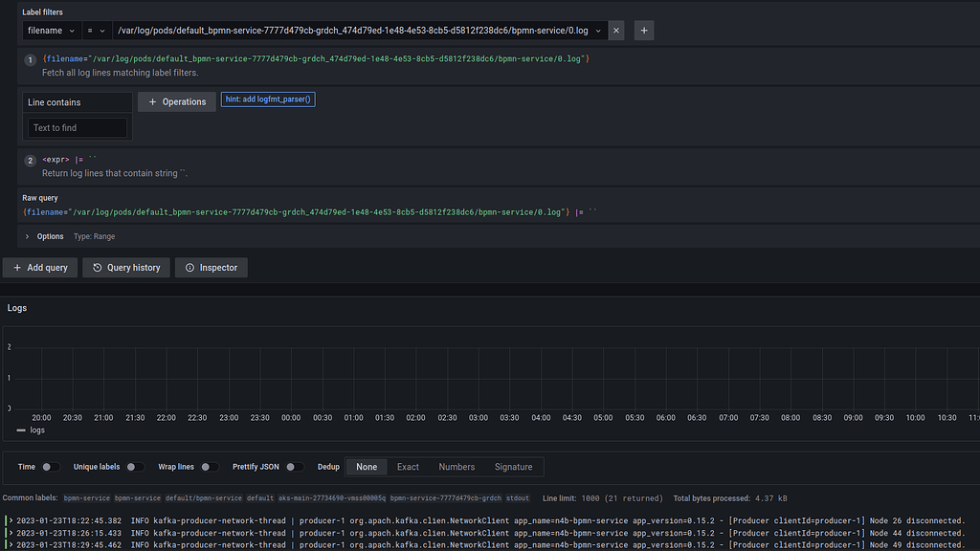Open the query Inspector

(x=211, y=267)
